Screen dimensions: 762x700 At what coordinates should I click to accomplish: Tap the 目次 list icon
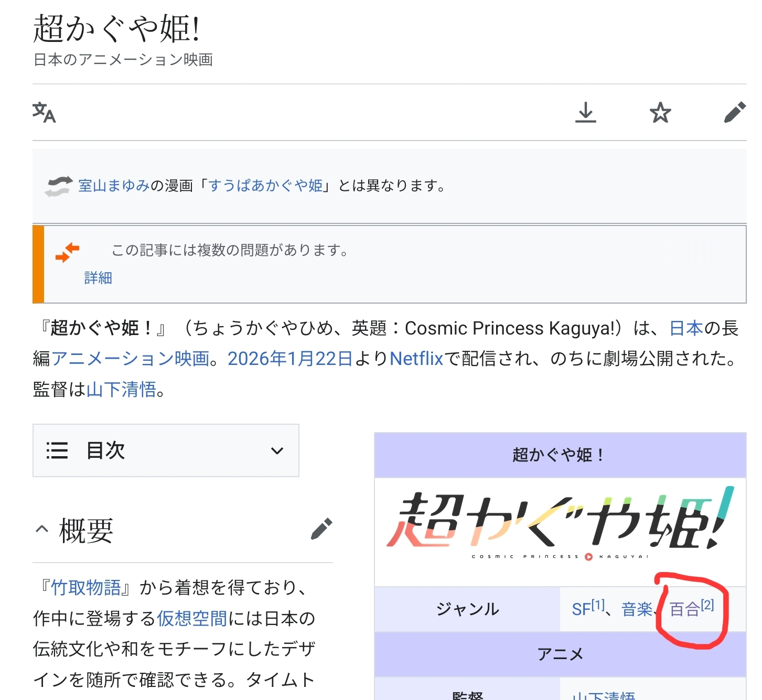click(57, 450)
